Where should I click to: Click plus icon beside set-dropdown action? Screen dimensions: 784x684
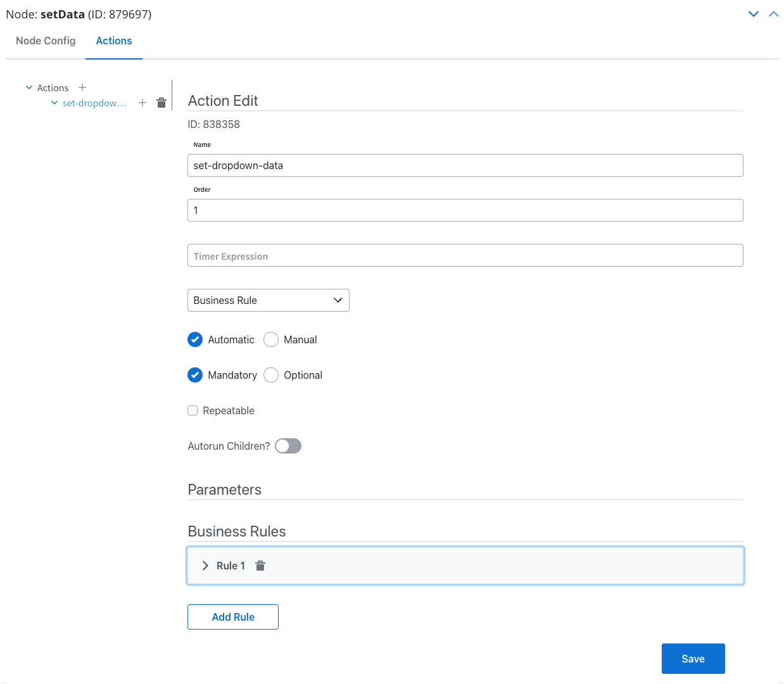142,103
